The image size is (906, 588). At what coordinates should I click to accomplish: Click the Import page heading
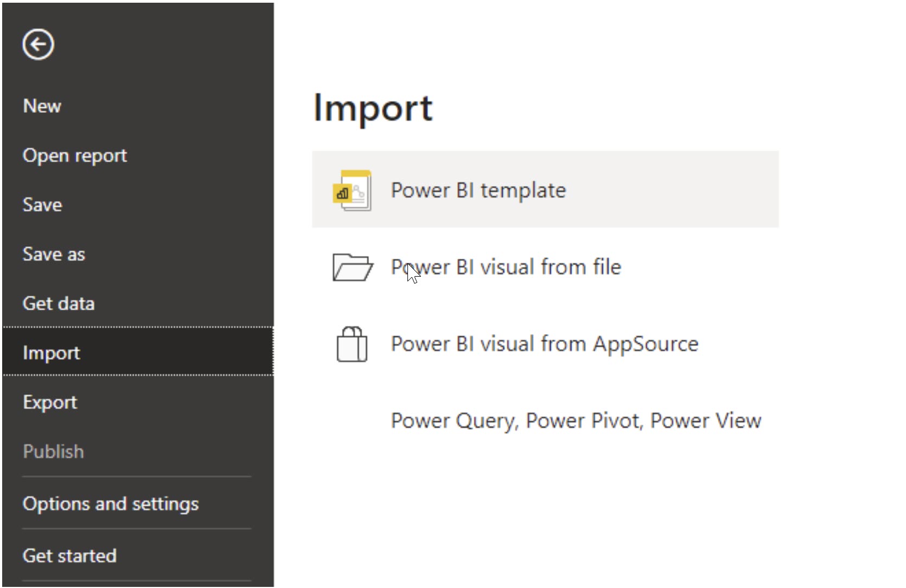tap(373, 108)
